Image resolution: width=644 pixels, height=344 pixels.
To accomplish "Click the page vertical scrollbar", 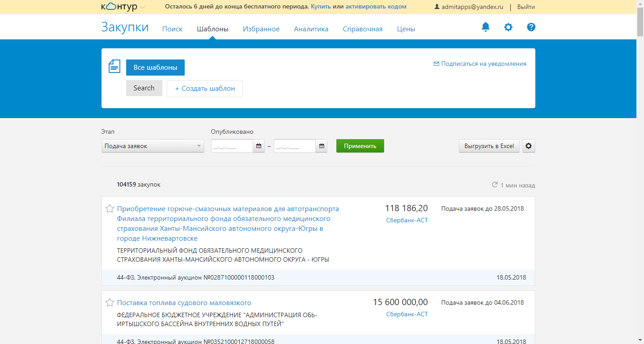I will pyautogui.click(x=640, y=179).
